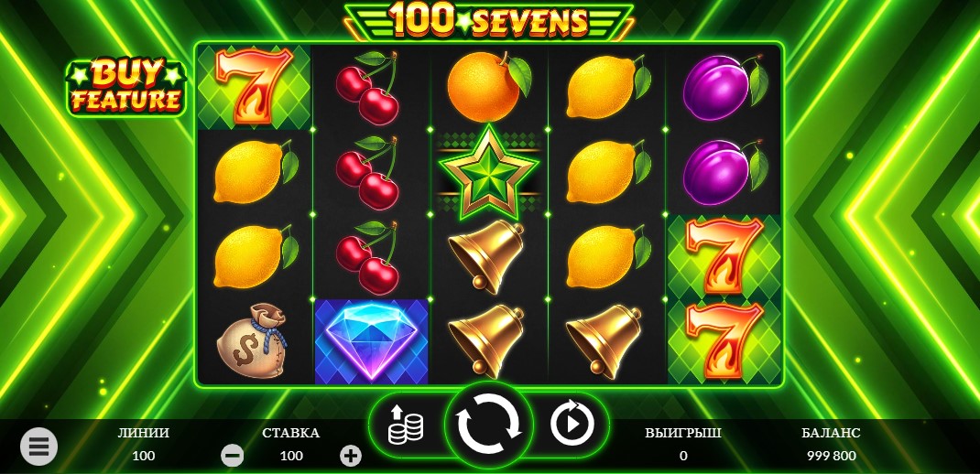Click the orange fruit symbol
The width and height of the screenshot is (980, 474).
click(x=489, y=86)
